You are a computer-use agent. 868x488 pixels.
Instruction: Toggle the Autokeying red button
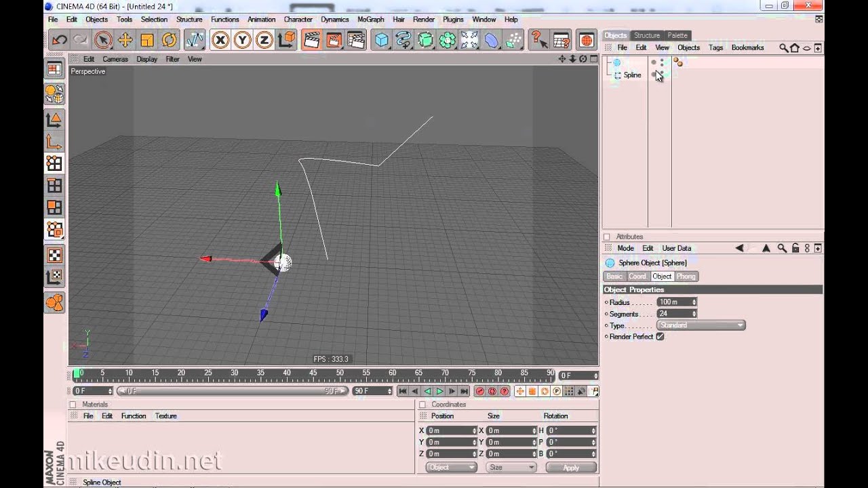point(492,391)
